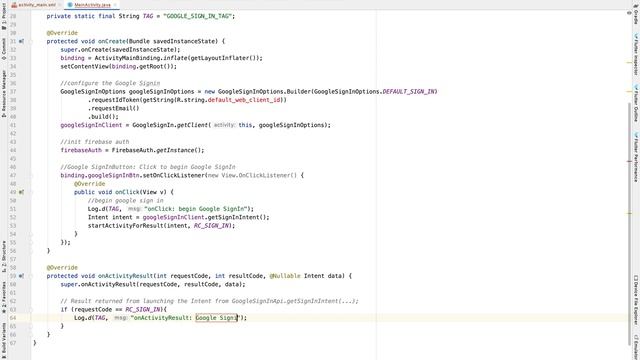
Task: Place cursor on requestEmail() call
Action: point(113,109)
